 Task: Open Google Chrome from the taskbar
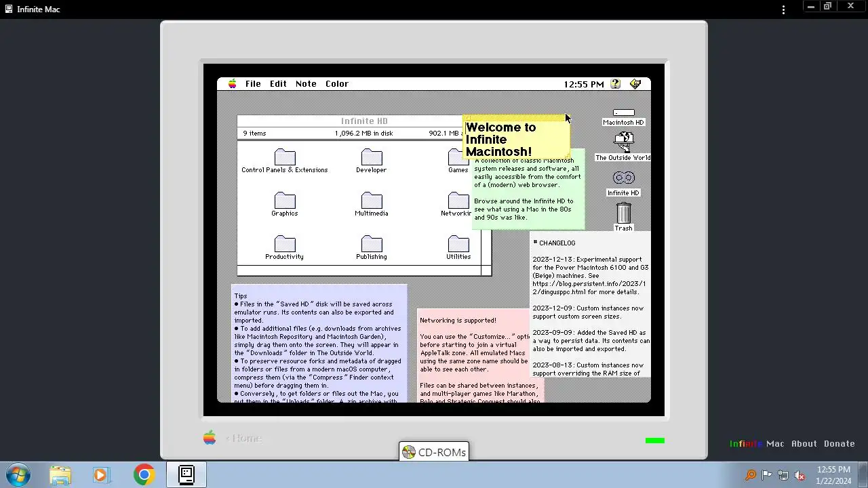(x=144, y=475)
